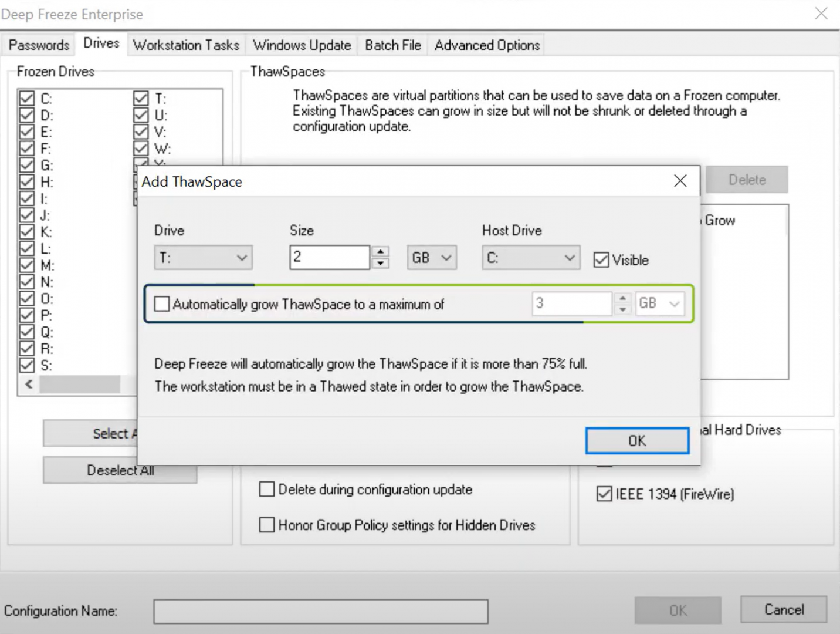This screenshot has height=634, width=840.
Task: Close the Deep Freeze Enterprise window
Action: 821,14
